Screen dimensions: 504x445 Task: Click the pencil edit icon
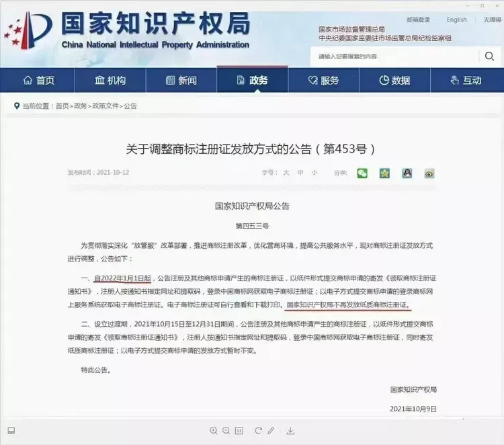271,430
